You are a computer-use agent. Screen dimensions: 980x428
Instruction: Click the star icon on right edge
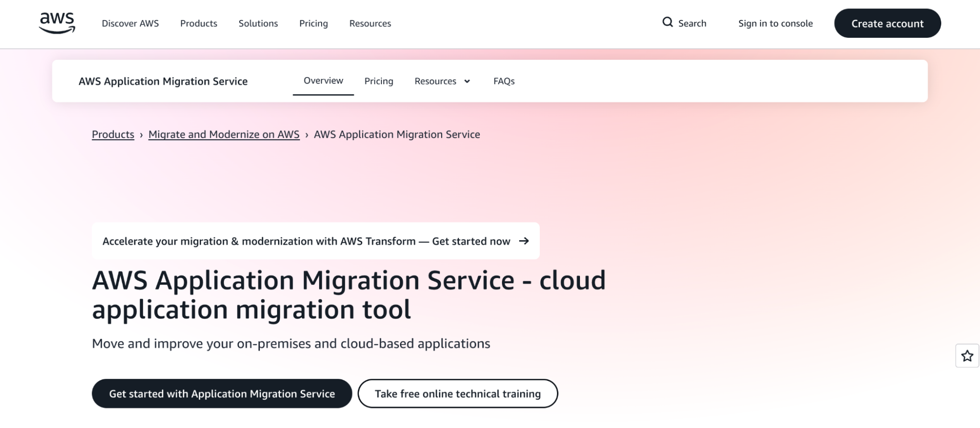coord(967,356)
